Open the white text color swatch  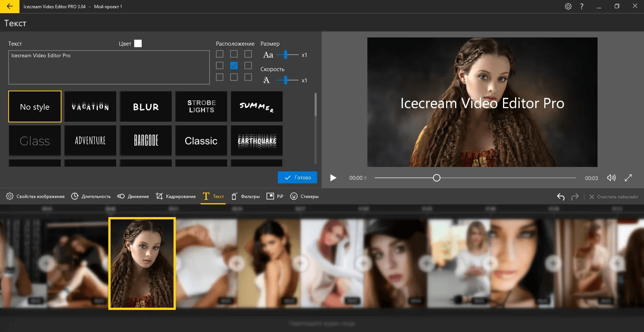pyautogui.click(x=138, y=43)
